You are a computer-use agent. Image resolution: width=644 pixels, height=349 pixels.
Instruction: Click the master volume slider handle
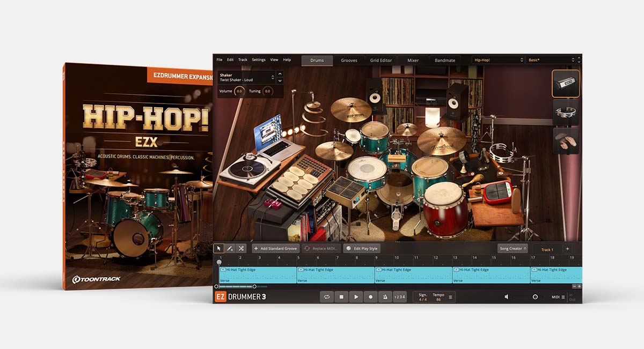coord(535,296)
